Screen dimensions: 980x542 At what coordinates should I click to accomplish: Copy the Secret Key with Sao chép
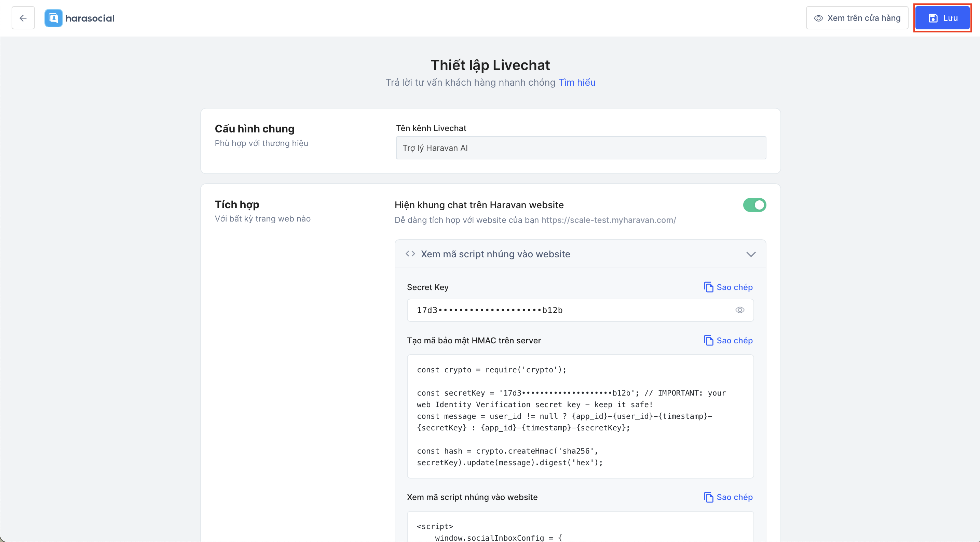(728, 287)
